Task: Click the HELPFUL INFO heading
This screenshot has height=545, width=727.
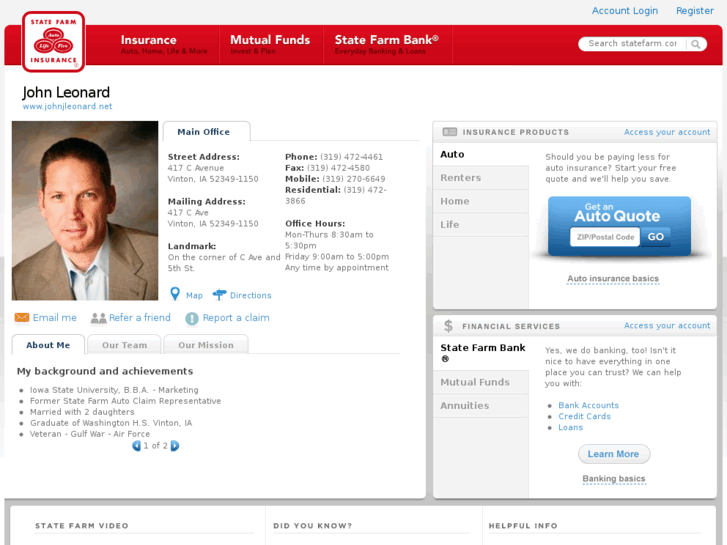Action: (523, 526)
